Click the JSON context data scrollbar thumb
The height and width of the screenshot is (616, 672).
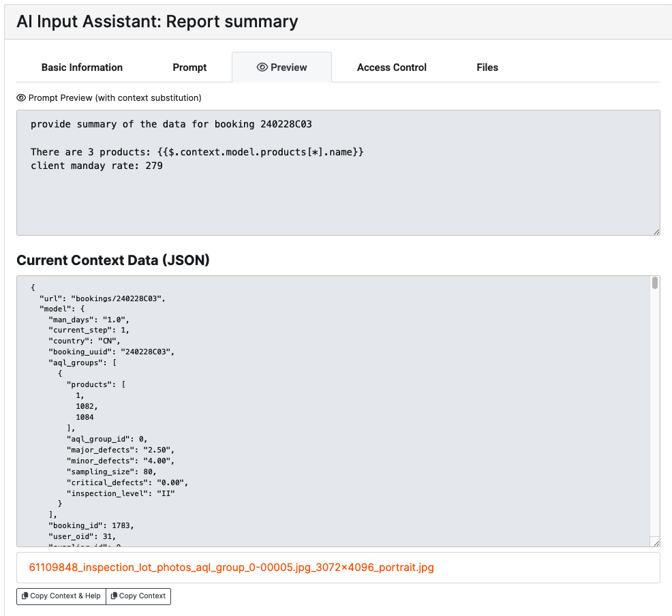click(655, 283)
